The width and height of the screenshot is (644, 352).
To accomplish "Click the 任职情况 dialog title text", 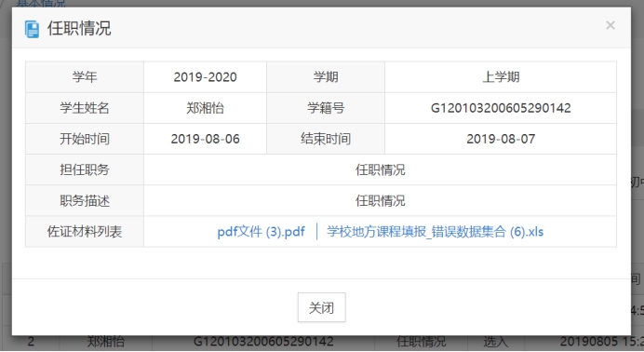I will click(x=79, y=29).
